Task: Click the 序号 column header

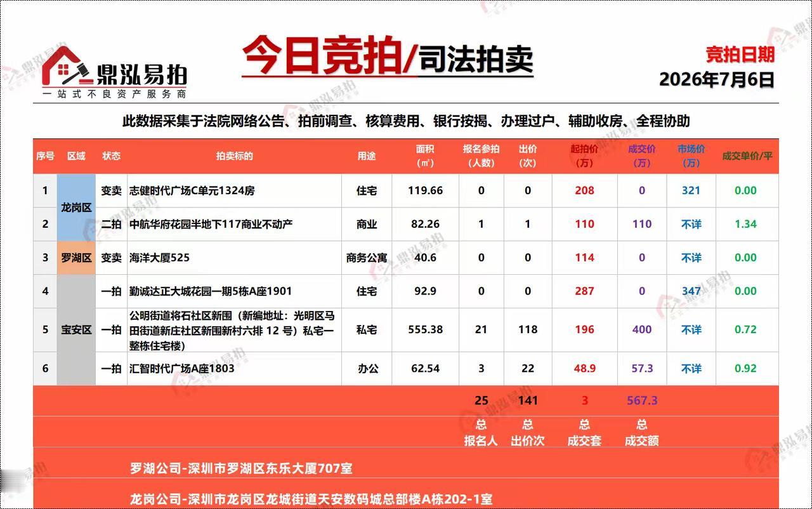Action: pos(45,156)
